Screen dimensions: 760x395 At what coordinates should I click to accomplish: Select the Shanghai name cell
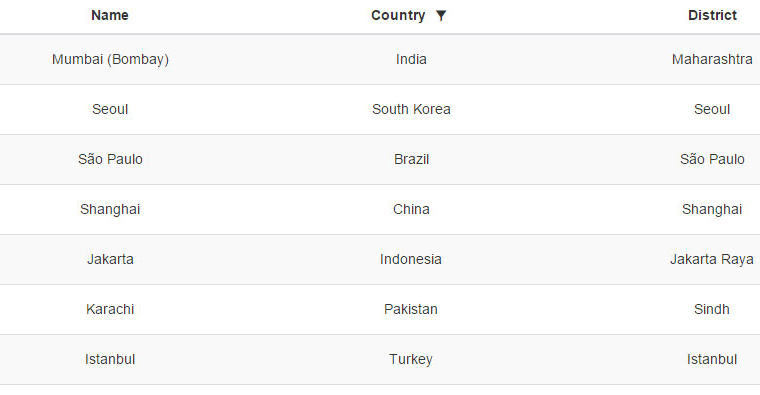coord(110,209)
